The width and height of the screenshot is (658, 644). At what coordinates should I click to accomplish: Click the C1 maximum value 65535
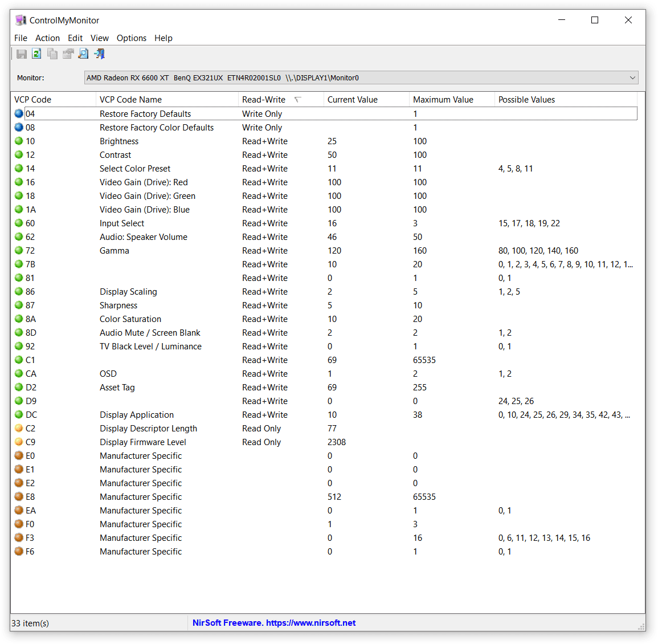[424, 360]
